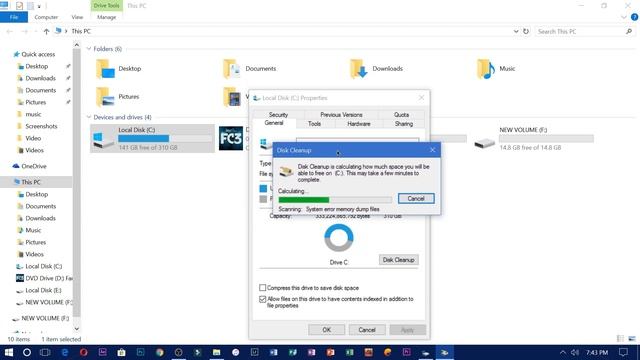Open the Local Disk (C:) drive icon
This screenshot has height=360, width=640.
coord(103,139)
